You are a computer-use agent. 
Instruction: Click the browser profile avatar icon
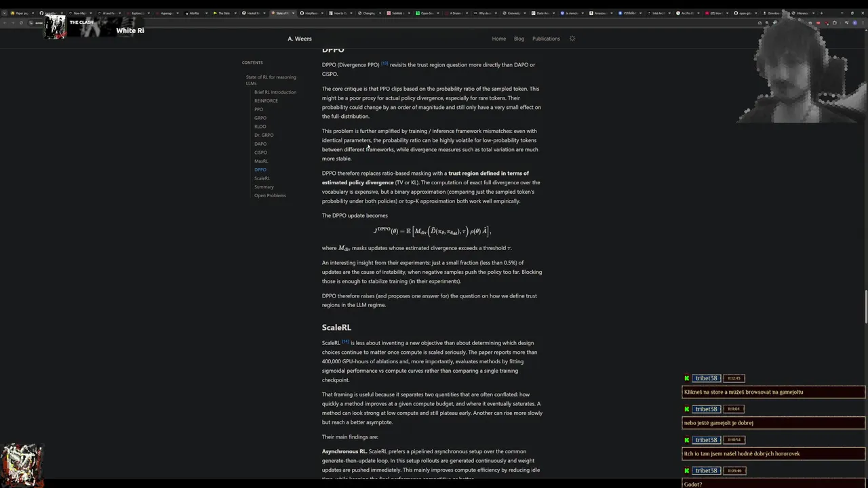pyautogui.click(x=855, y=22)
